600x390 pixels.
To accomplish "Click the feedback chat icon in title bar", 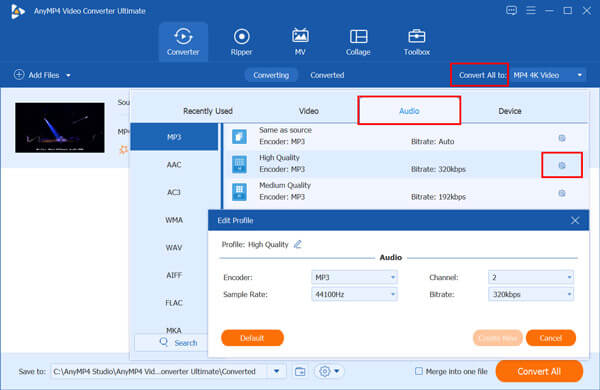I will pos(511,10).
